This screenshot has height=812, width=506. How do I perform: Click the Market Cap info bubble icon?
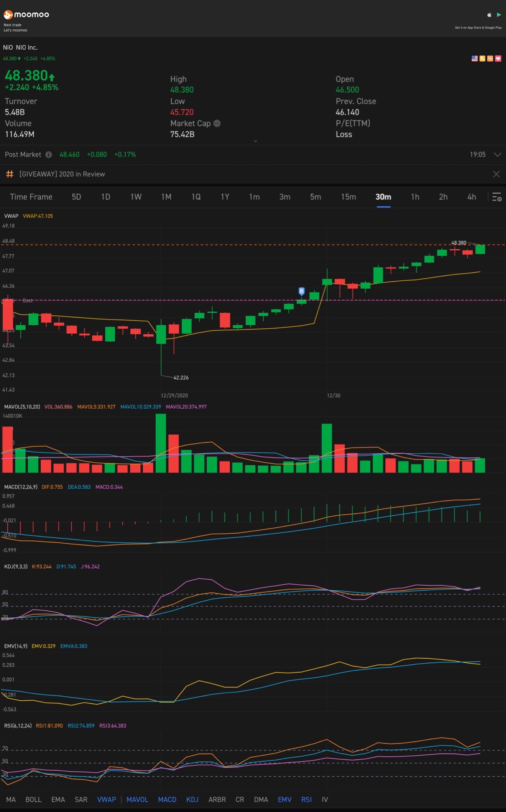click(x=217, y=124)
